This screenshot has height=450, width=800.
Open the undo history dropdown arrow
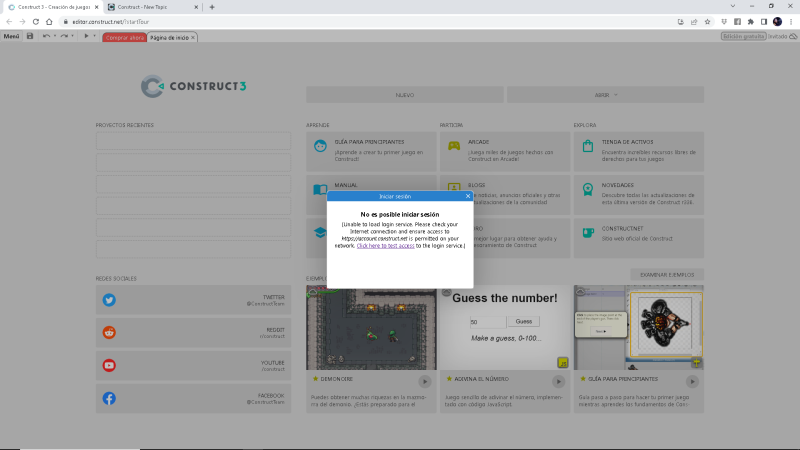[55, 36]
